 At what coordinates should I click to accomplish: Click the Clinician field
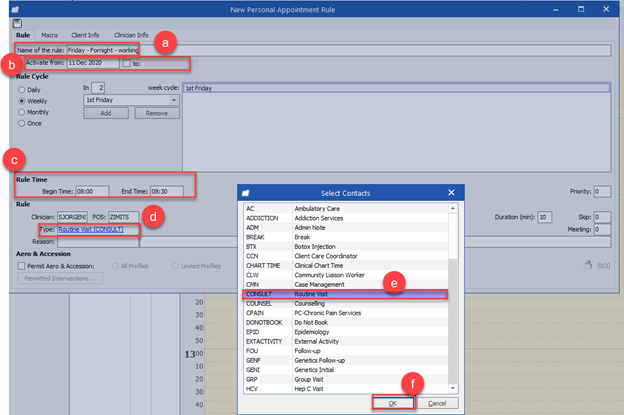click(x=72, y=217)
